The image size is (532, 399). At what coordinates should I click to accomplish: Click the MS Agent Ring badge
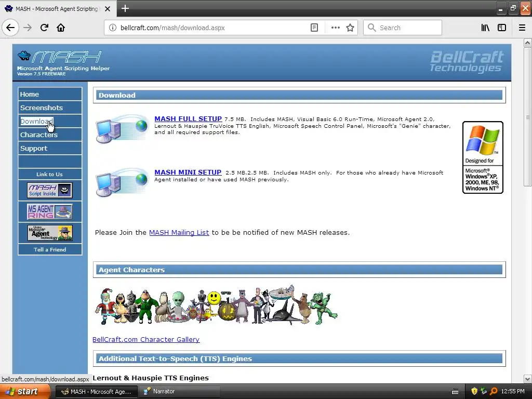[50, 211]
